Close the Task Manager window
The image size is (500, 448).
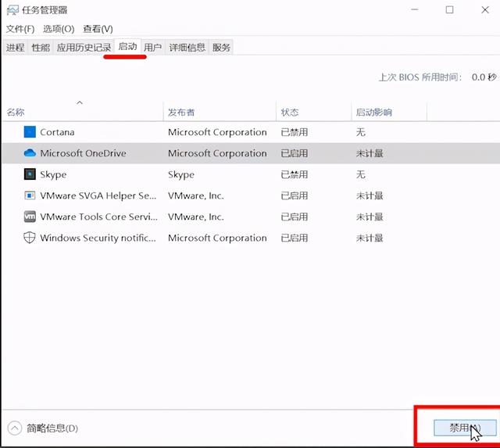coord(485,10)
